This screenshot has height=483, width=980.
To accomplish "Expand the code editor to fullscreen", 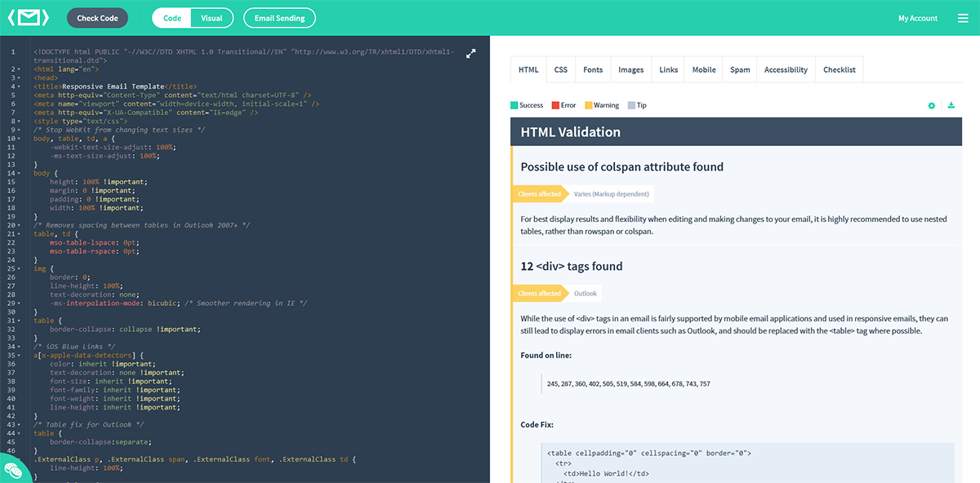I will pyautogui.click(x=470, y=54).
